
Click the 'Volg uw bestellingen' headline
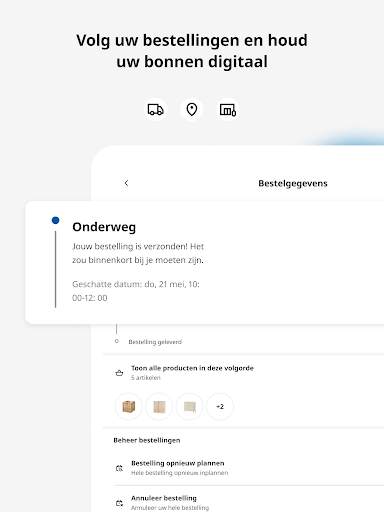coord(192,51)
